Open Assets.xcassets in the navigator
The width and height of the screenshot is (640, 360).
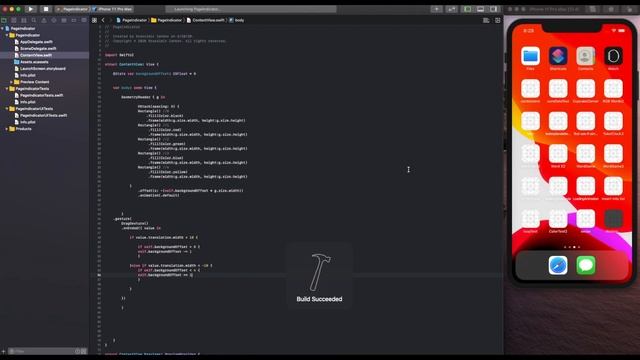pos(31,62)
